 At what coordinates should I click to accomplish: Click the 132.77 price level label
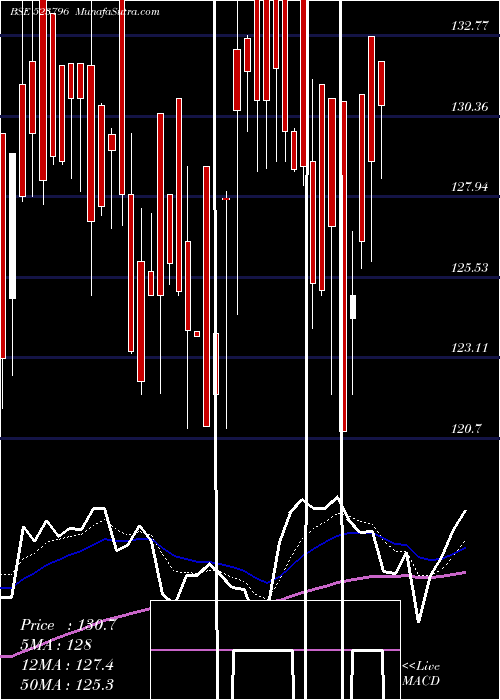(470, 26)
